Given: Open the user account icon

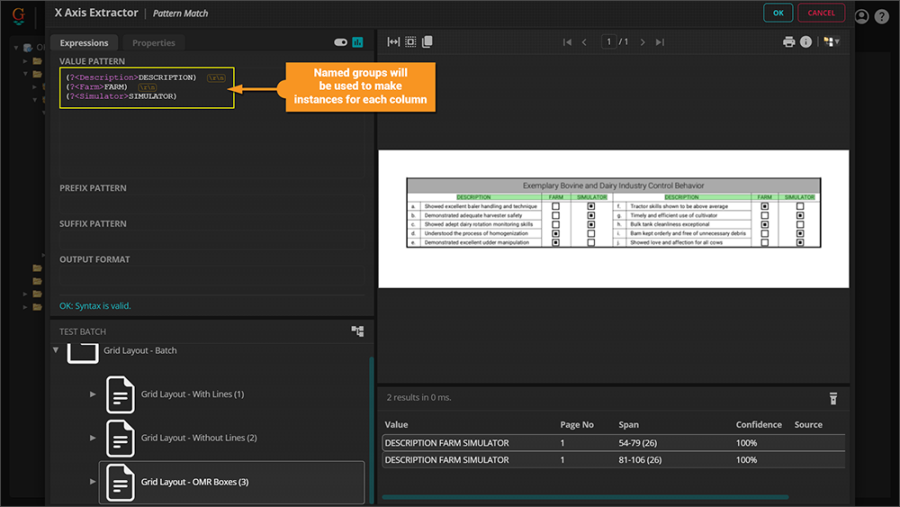Looking at the screenshot, I should [862, 14].
